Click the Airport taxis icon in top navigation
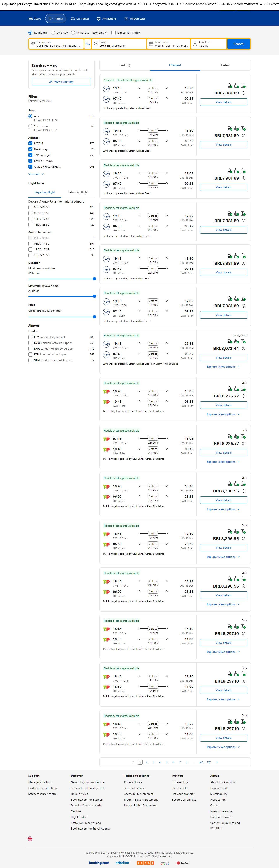 click(126, 19)
